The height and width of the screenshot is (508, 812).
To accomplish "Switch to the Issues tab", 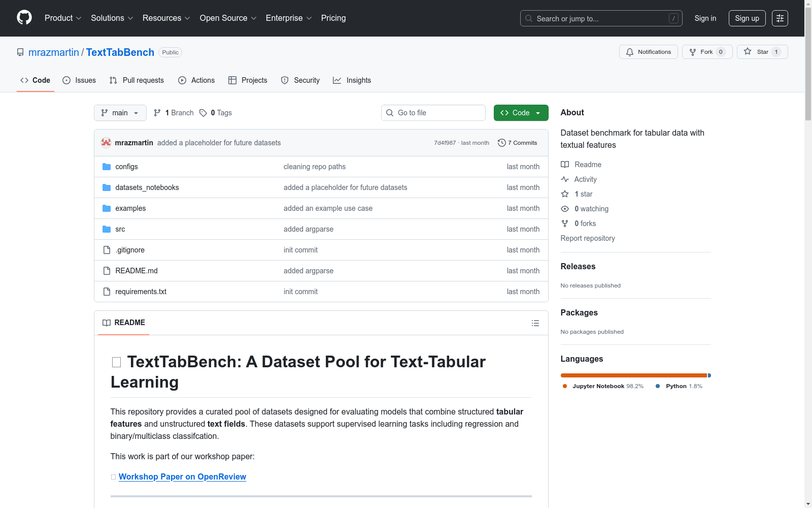I will (79, 80).
